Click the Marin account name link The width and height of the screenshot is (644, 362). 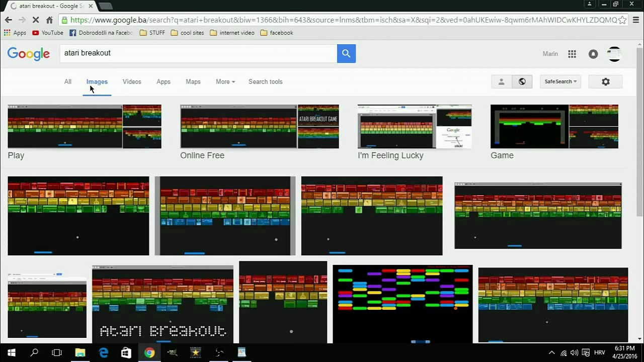(550, 54)
